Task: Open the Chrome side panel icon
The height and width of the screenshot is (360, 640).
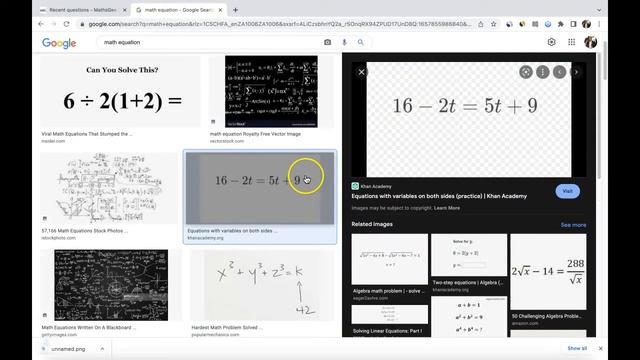Action: [573, 24]
